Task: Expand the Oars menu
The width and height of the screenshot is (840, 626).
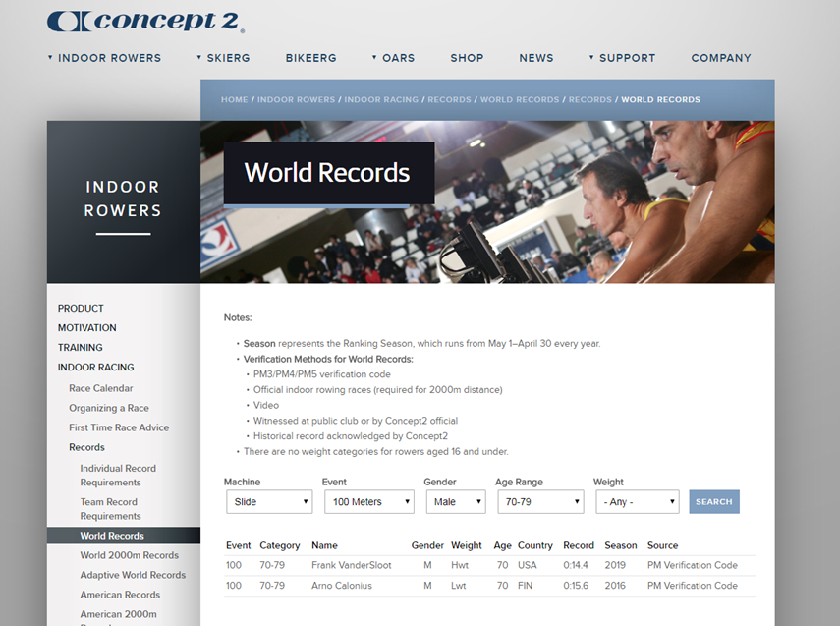Action: [x=397, y=58]
